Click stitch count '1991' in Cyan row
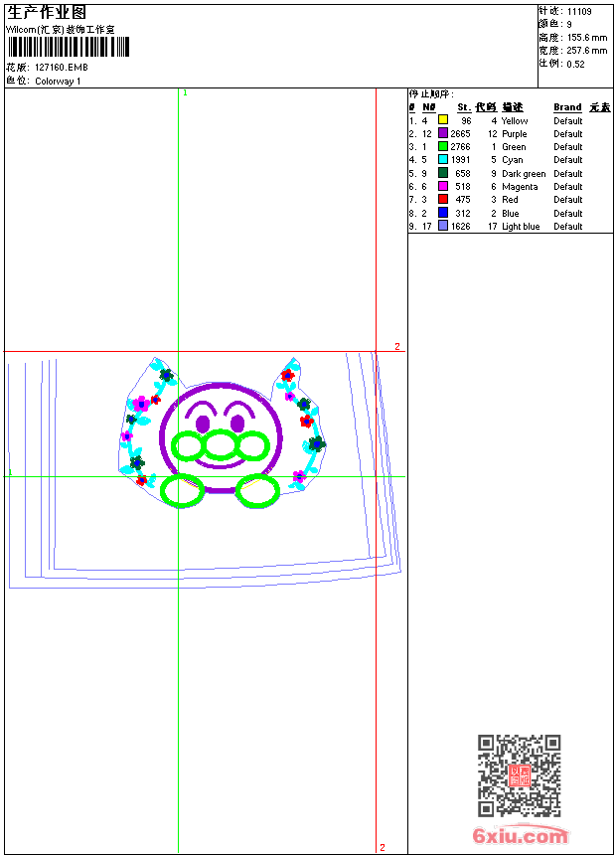616x855 pixels. tap(460, 160)
